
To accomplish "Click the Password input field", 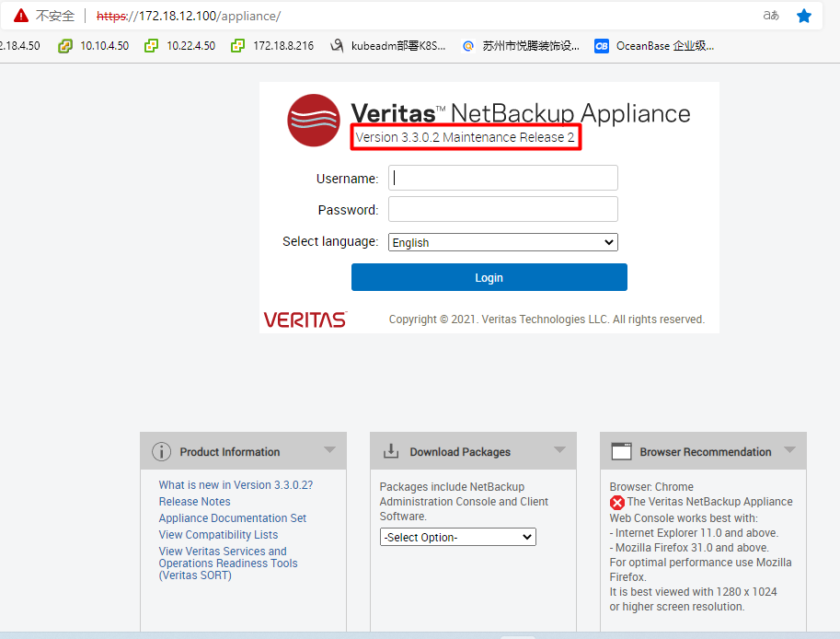I will point(503,209).
